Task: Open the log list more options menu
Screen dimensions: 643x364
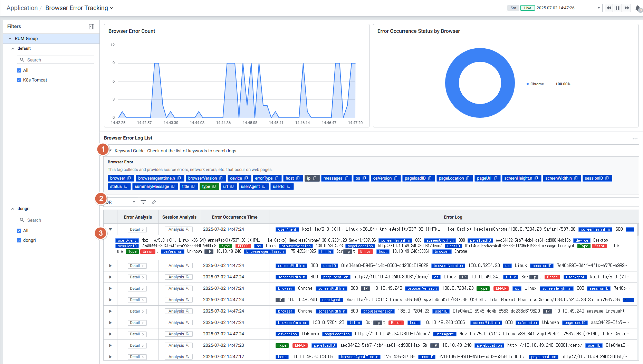Action: [635, 138]
